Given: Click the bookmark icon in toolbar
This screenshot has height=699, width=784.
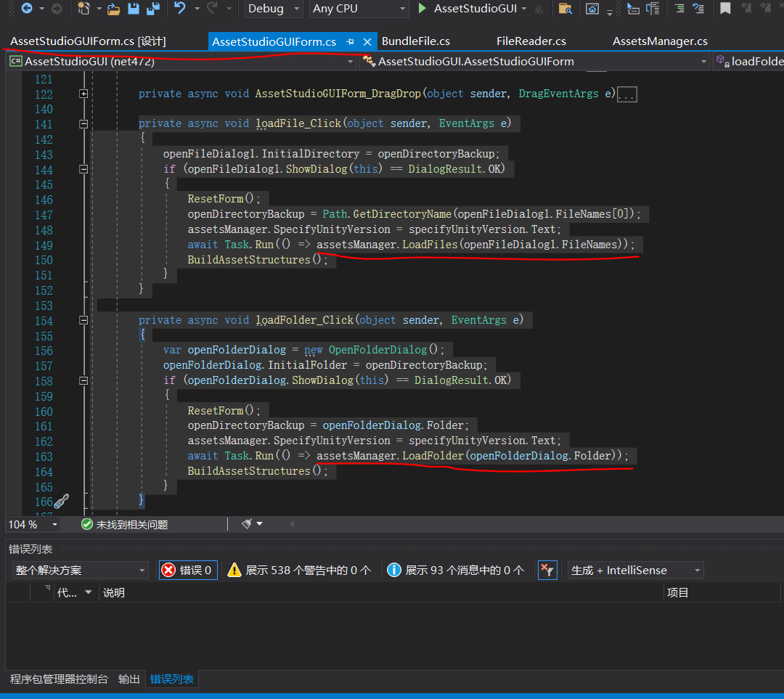Looking at the screenshot, I should point(724,9).
